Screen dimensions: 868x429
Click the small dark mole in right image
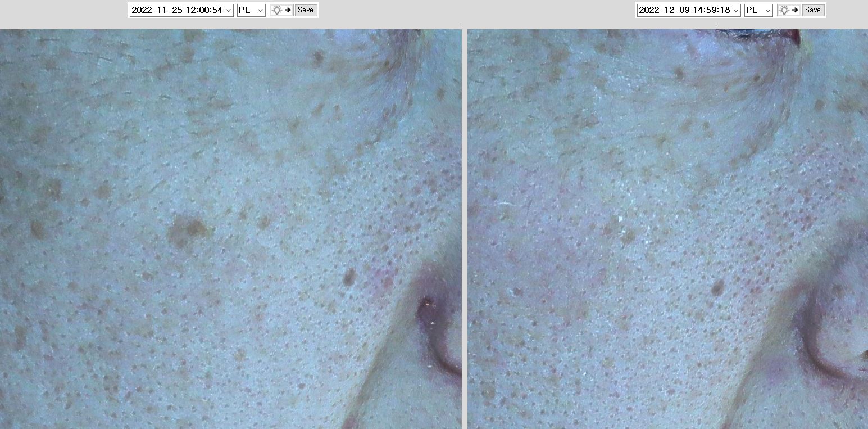[717, 288]
